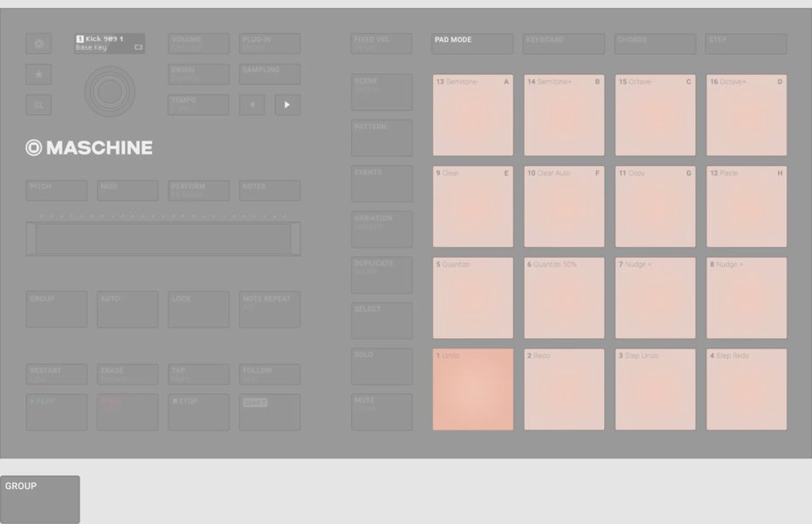Click the Smart Strip touch slider
This screenshot has height=524, width=812.
coord(163,238)
